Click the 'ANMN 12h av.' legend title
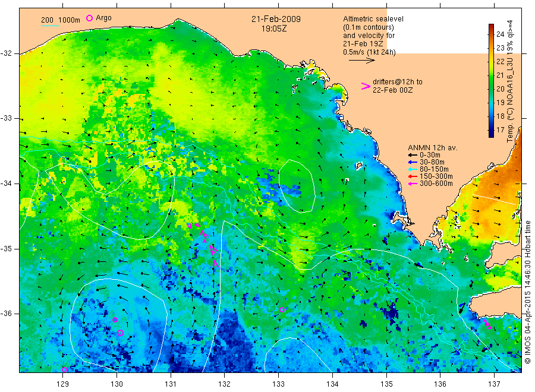This screenshot has height=392, width=535. tap(433, 148)
